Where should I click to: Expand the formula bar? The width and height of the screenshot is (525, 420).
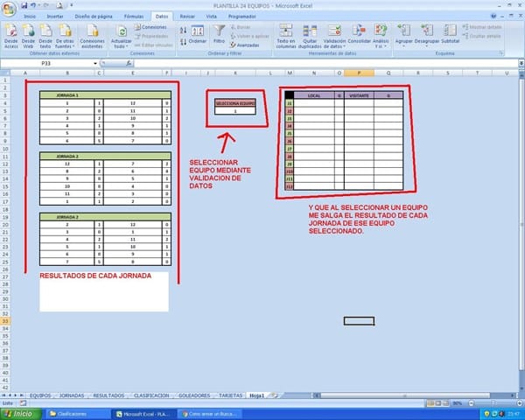521,63
